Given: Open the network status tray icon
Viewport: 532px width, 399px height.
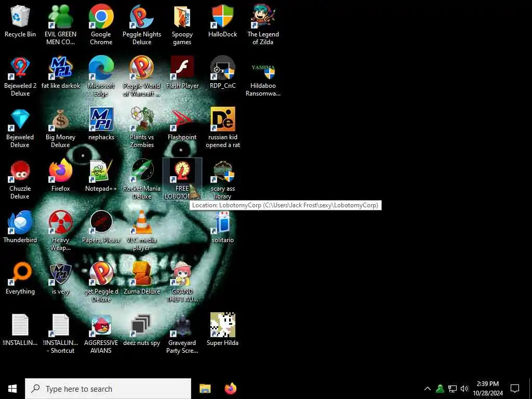Looking at the screenshot, I should (x=453, y=389).
